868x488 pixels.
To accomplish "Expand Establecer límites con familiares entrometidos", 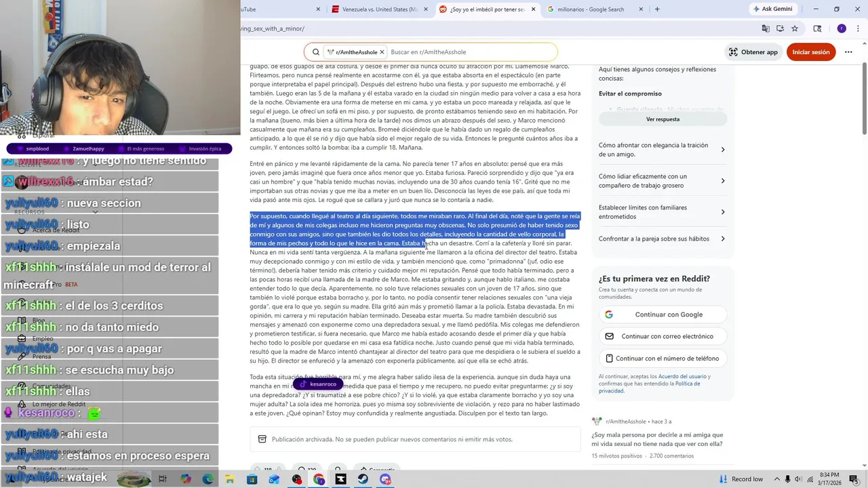I will coord(663,211).
